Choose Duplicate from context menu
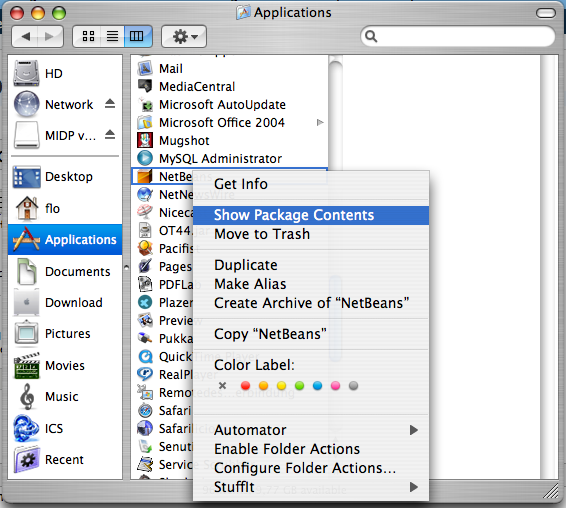Image resolution: width=566 pixels, height=508 pixels. (x=311, y=265)
